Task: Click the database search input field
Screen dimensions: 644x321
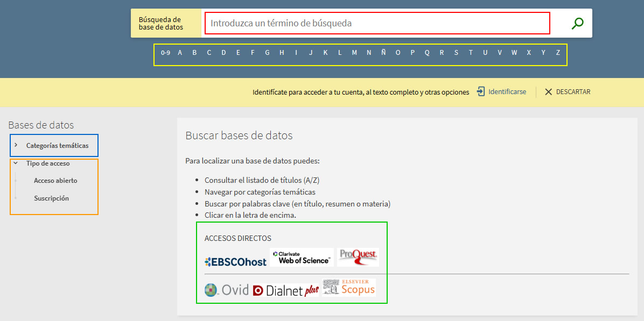Action: pyautogui.click(x=377, y=23)
